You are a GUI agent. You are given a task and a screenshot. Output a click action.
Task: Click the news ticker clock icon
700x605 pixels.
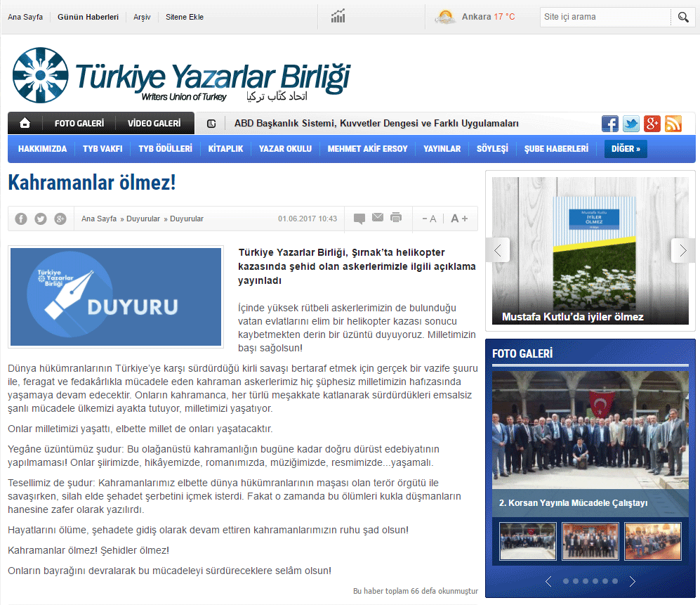click(211, 124)
